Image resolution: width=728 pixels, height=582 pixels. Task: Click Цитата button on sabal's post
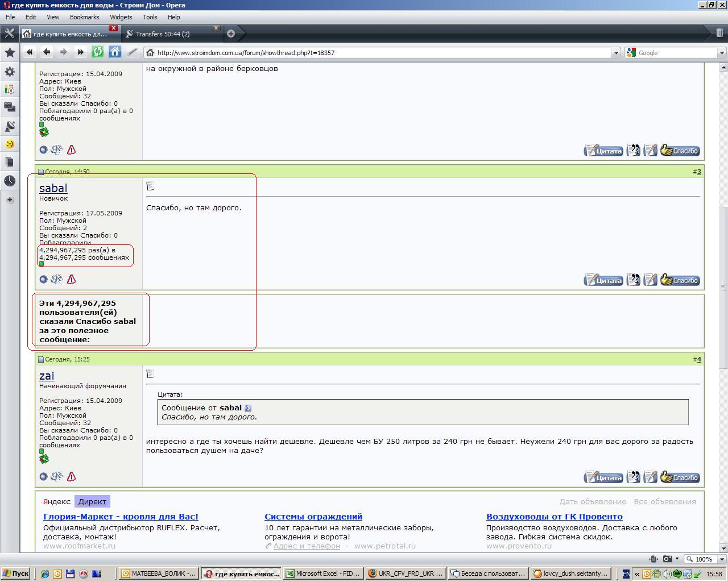click(603, 280)
